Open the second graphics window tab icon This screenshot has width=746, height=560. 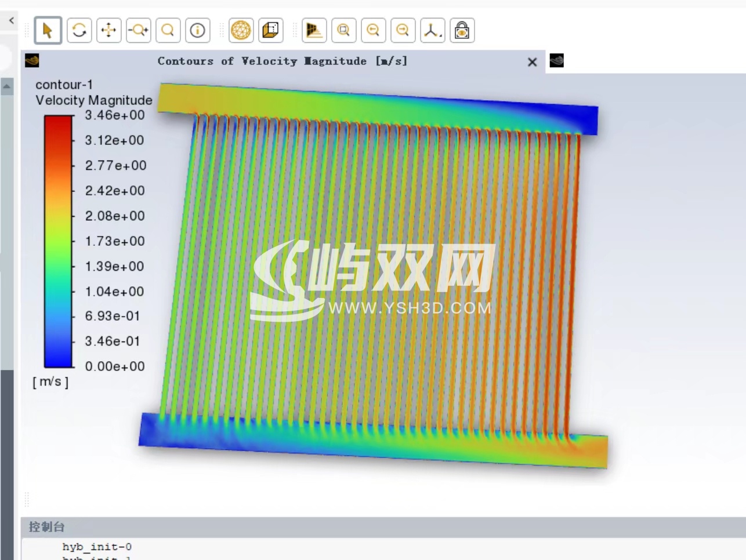click(x=556, y=60)
